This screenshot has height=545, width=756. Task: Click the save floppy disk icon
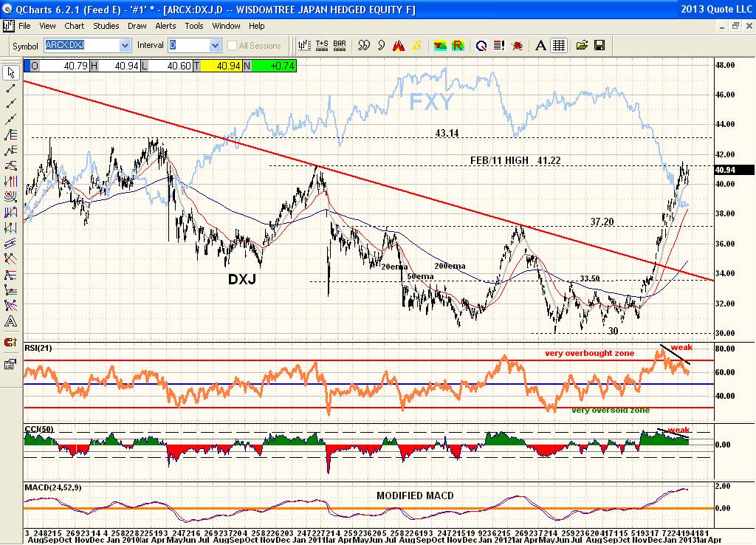coord(599,46)
